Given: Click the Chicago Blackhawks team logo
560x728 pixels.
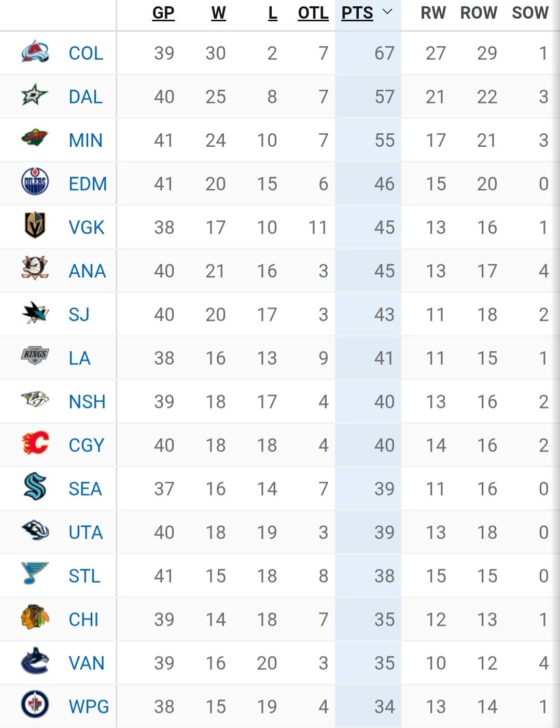Looking at the screenshot, I should point(35,618).
